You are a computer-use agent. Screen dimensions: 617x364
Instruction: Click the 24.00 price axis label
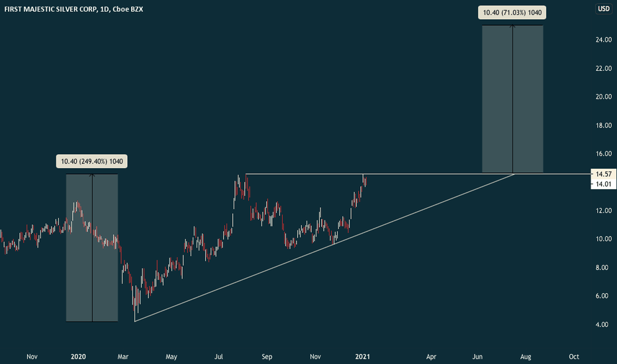(x=604, y=40)
